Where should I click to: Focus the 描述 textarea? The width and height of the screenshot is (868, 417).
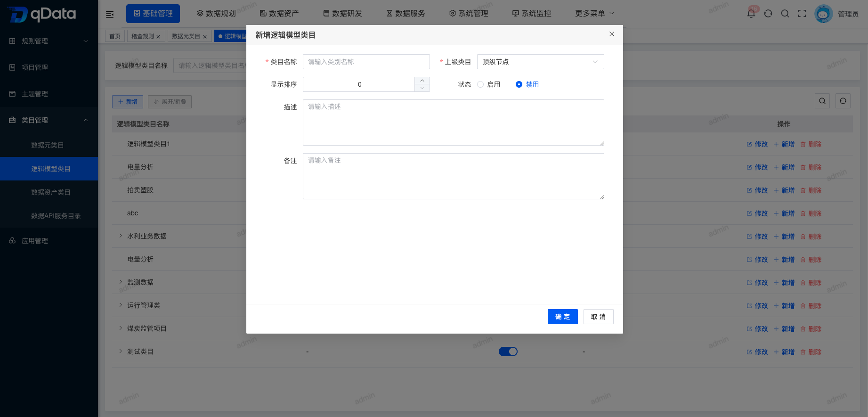[x=454, y=123]
